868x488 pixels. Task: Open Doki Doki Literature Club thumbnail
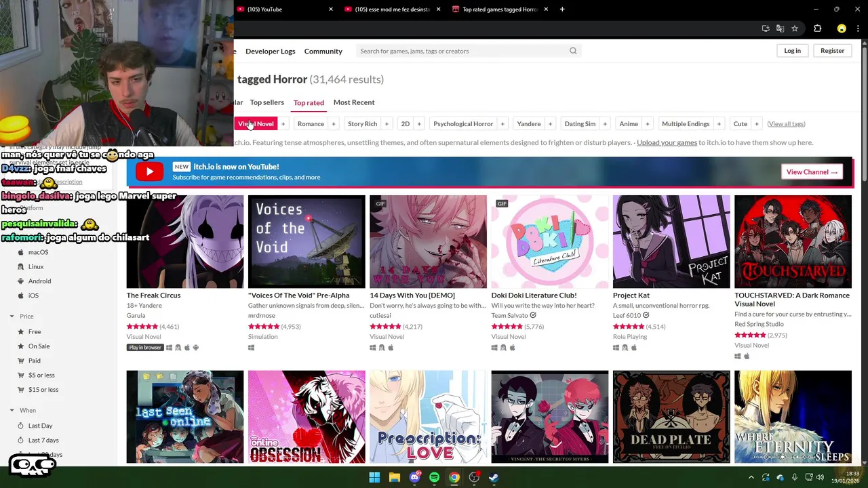click(x=550, y=242)
